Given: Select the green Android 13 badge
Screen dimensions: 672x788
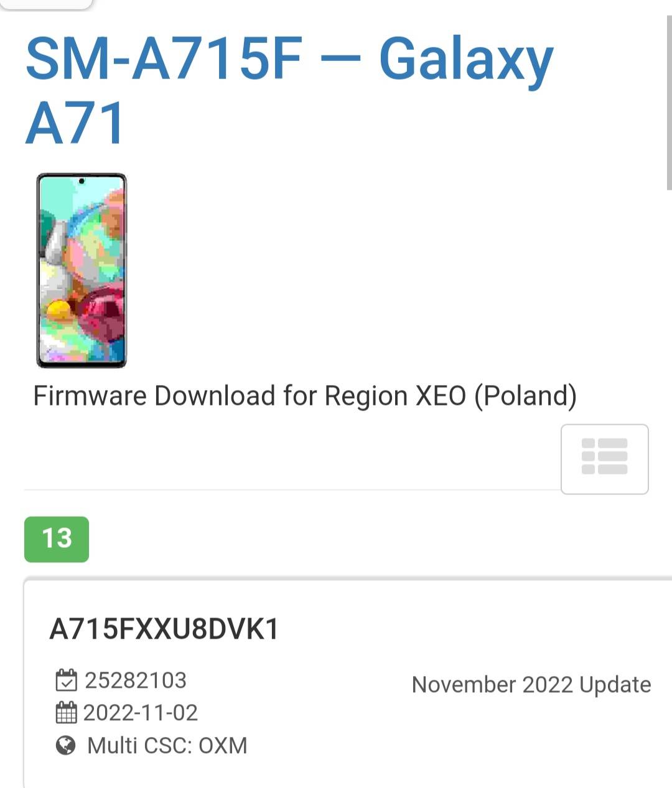Looking at the screenshot, I should pos(57,539).
